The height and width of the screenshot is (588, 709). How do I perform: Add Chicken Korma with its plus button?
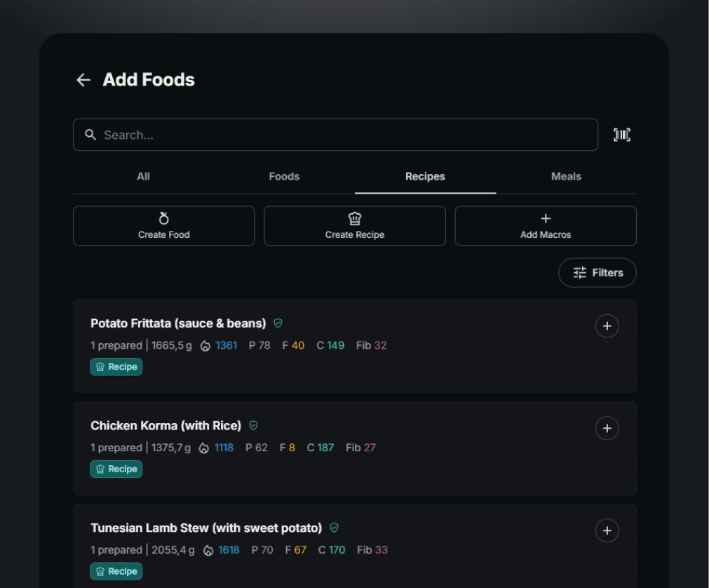[607, 428]
